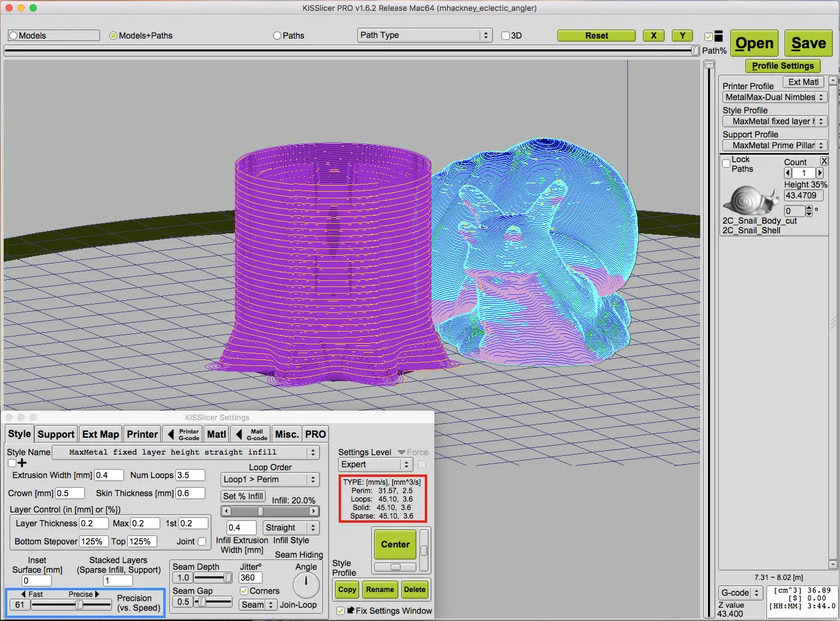This screenshot has width=840, height=621.
Task: Open the Loop Order dropdown
Action: coord(270,479)
